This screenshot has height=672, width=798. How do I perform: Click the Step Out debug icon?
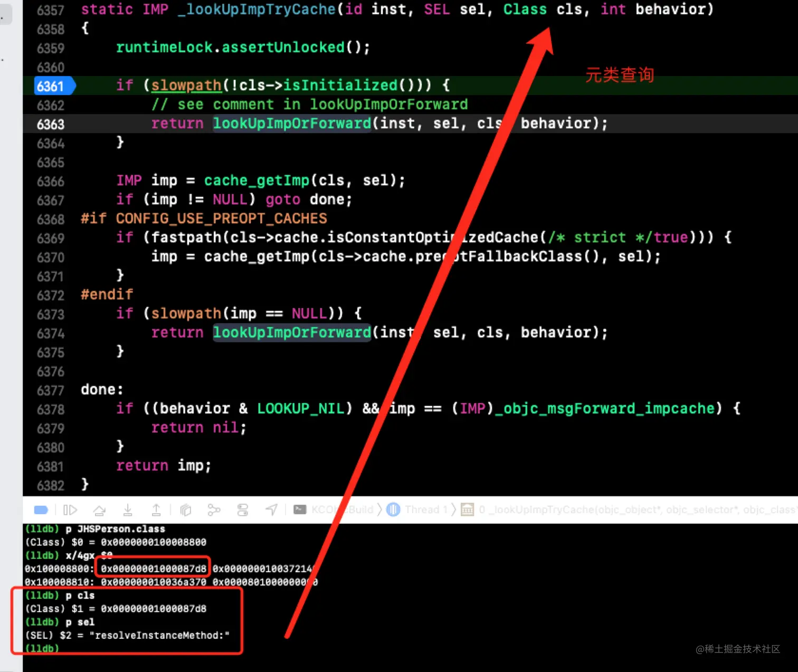pyautogui.click(x=156, y=509)
